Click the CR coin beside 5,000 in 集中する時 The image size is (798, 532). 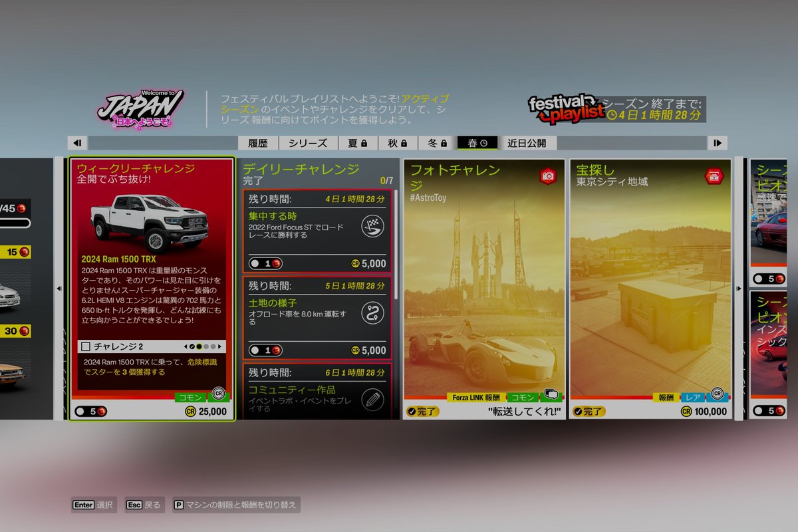pos(356,264)
